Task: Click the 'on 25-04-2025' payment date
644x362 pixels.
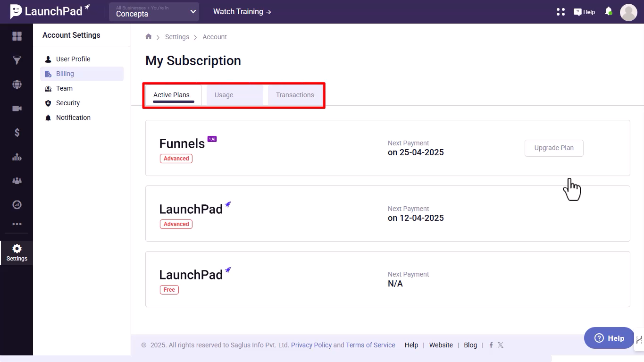Action: (x=416, y=152)
